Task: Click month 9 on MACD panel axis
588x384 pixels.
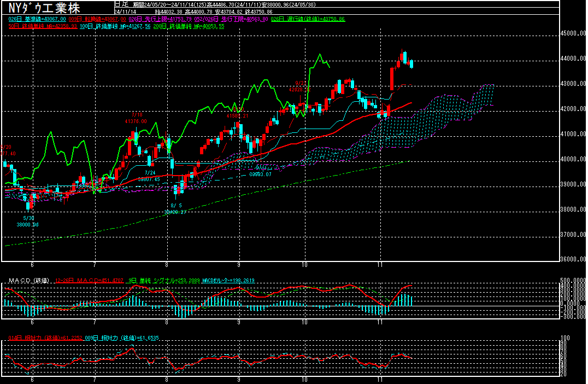Action: pyautogui.click(x=239, y=322)
